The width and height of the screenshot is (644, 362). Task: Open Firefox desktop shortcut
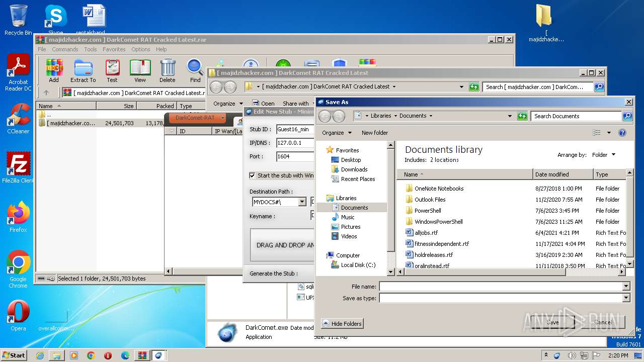[x=18, y=217]
